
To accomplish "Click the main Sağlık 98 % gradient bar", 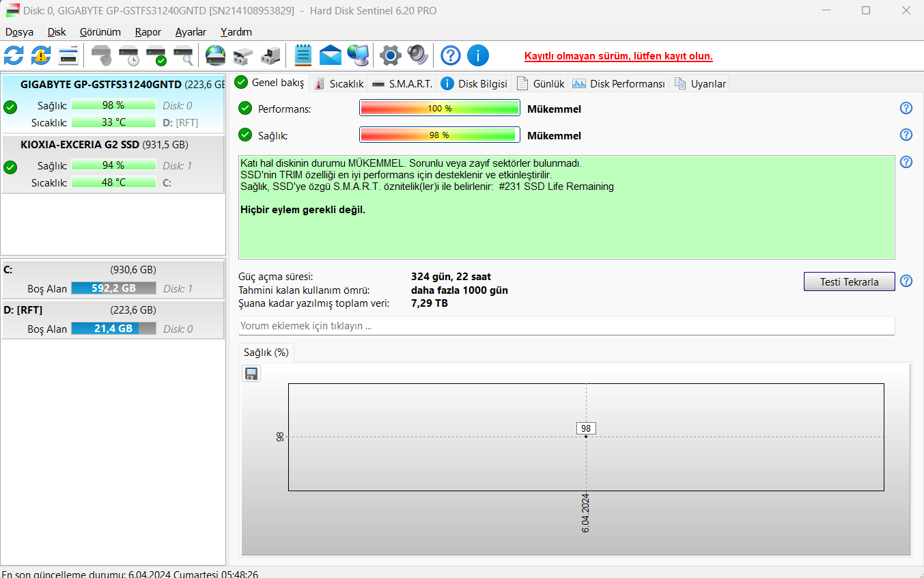I will pos(440,135).
